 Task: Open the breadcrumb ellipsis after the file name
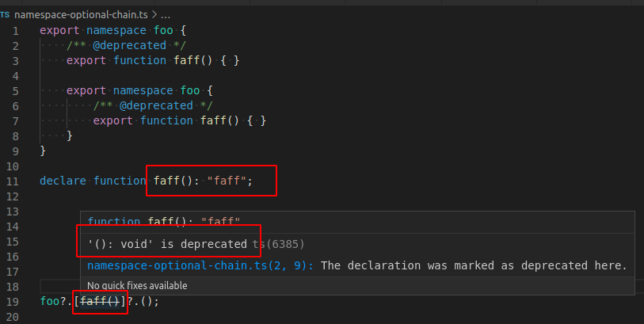pyautogui.click(x=165, y=16)
